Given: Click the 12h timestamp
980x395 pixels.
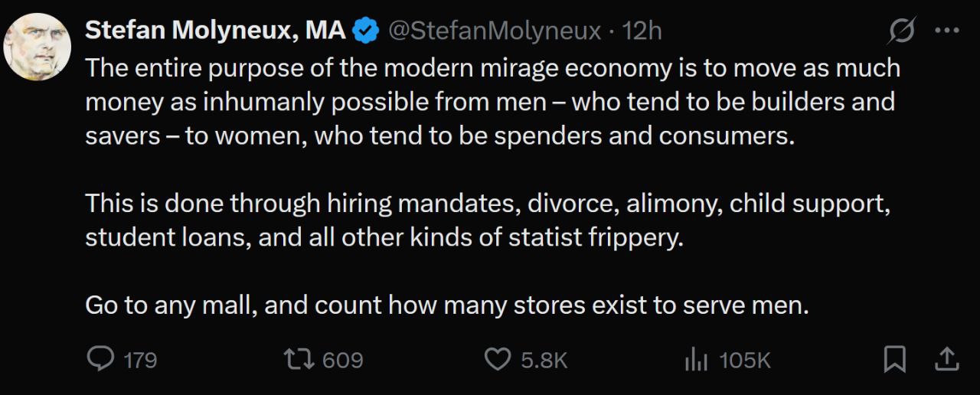Looking at the screenshot, I should [x=642, y=31].
